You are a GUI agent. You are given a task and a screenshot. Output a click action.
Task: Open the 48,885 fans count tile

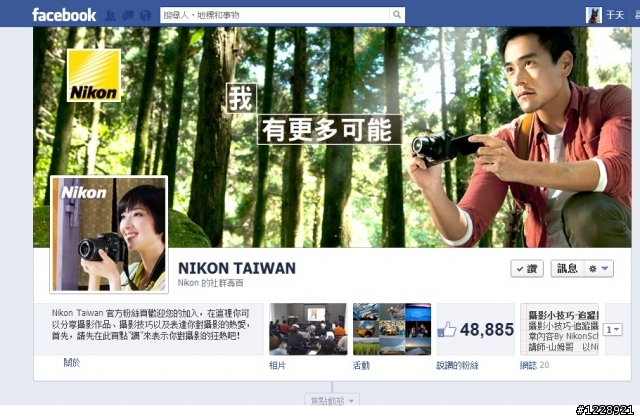[476, 329]
